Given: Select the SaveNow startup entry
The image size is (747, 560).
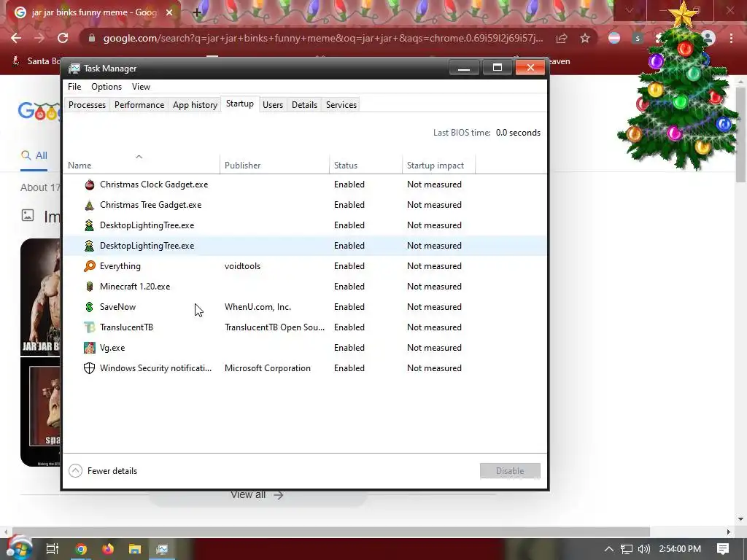Looking at the screenshot, I should (305, 307).
